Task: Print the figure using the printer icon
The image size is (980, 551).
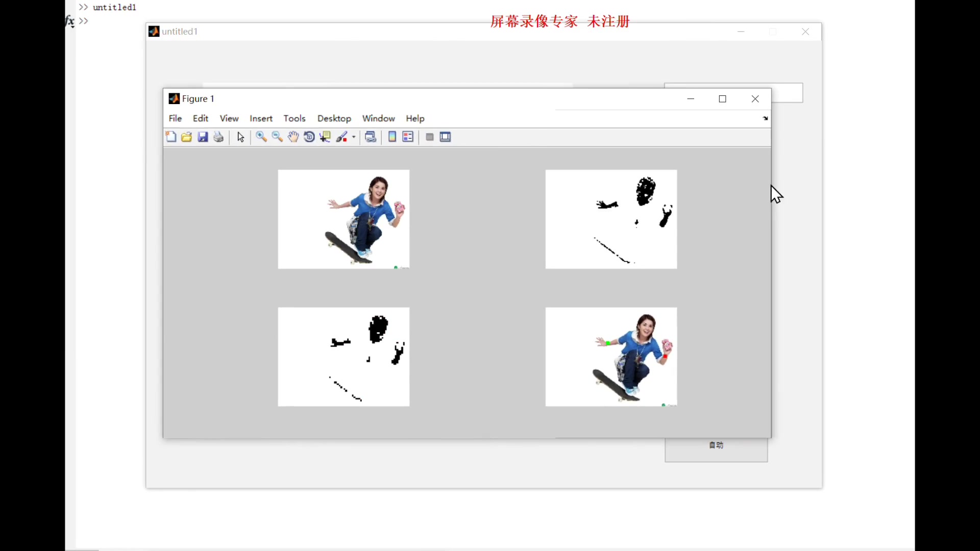Action: click(x=218, y=137)
